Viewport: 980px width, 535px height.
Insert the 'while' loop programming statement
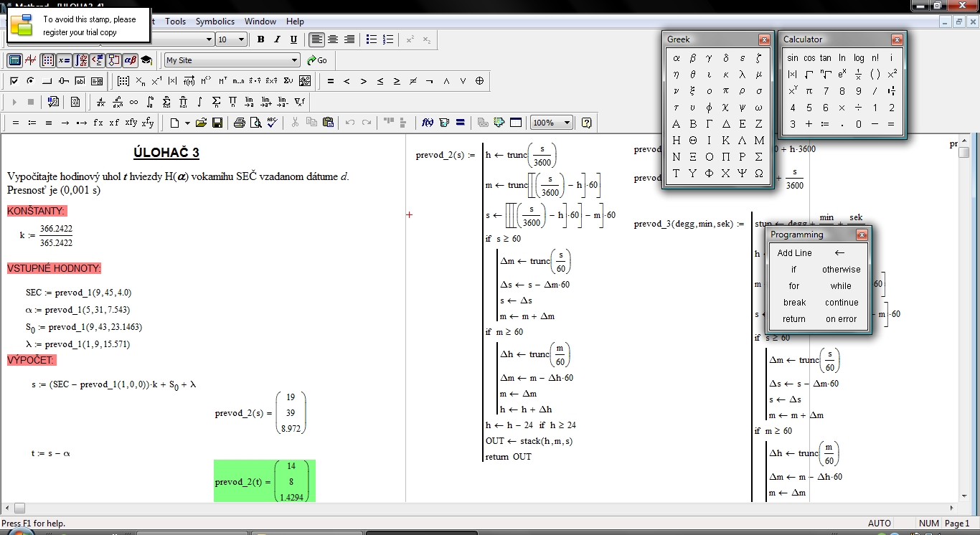(841, 285)
